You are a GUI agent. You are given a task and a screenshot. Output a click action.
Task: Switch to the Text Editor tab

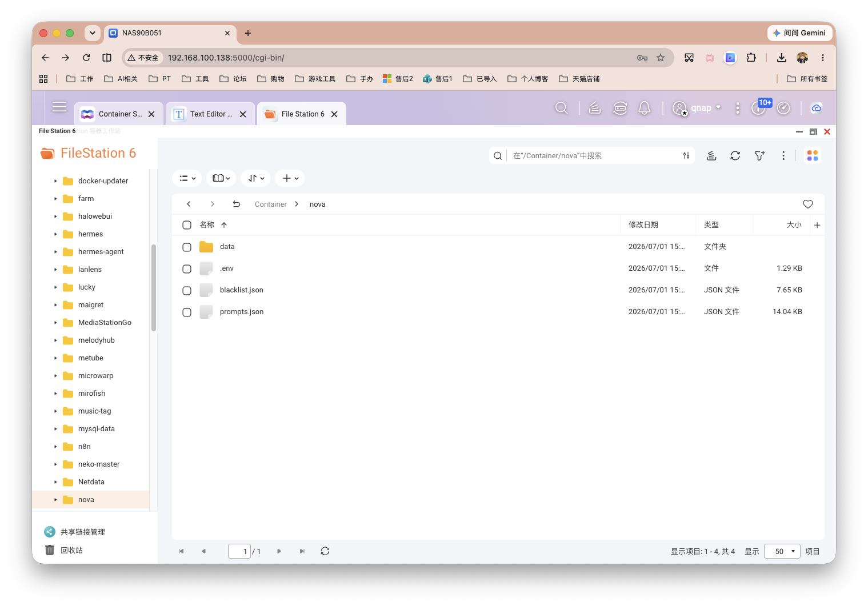coord(211,114)
